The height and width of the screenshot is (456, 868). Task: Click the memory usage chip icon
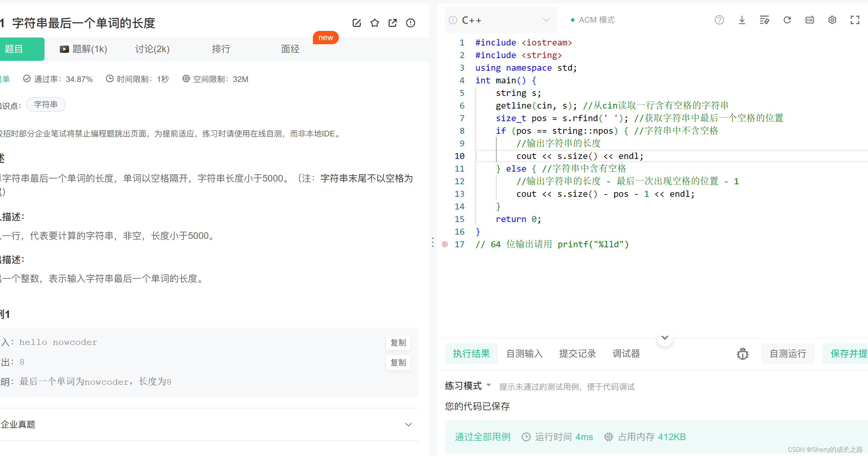tap(608, 437)
